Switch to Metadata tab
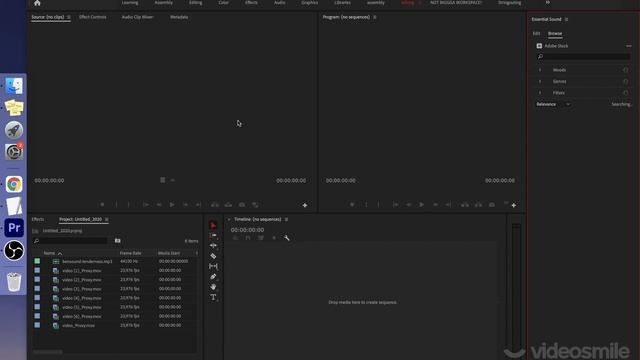 click(x=179, y=17)
